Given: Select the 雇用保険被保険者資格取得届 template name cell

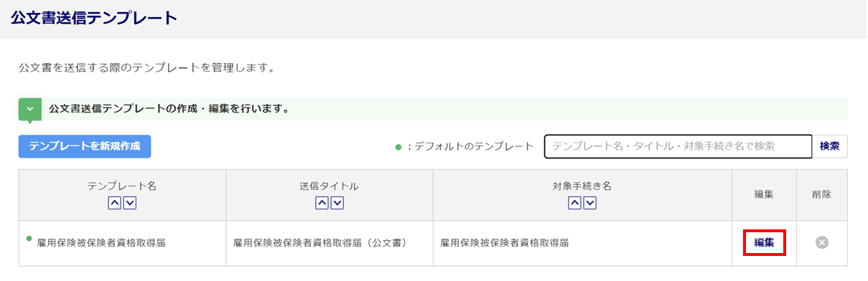Looking at the screenshot, I should click(x=122, y=243).
